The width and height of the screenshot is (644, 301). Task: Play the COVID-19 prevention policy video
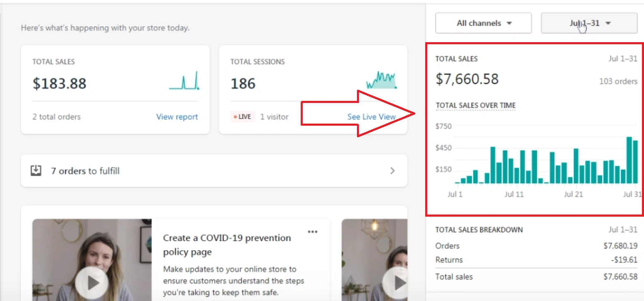(x=92, y=283)
